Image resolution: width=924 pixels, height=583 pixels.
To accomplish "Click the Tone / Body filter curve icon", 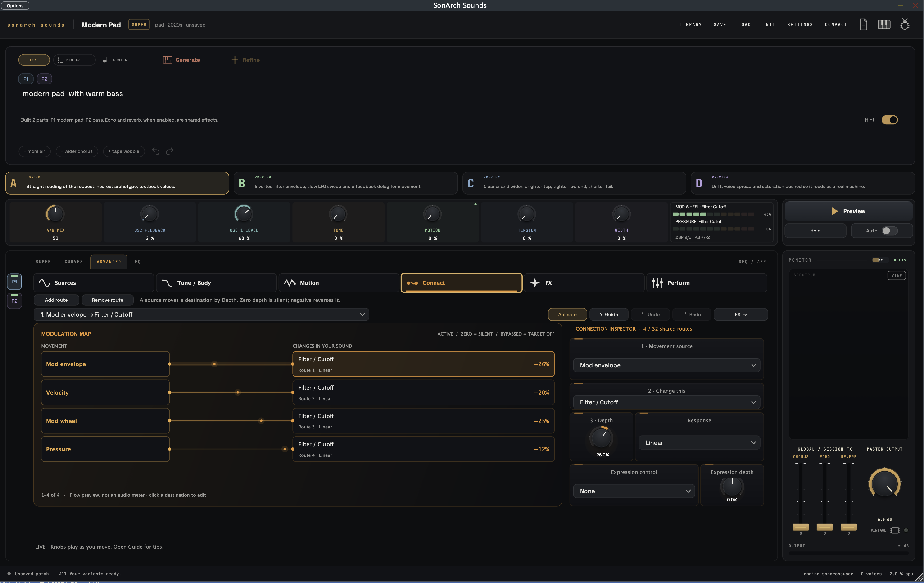I will coord(167,283).
